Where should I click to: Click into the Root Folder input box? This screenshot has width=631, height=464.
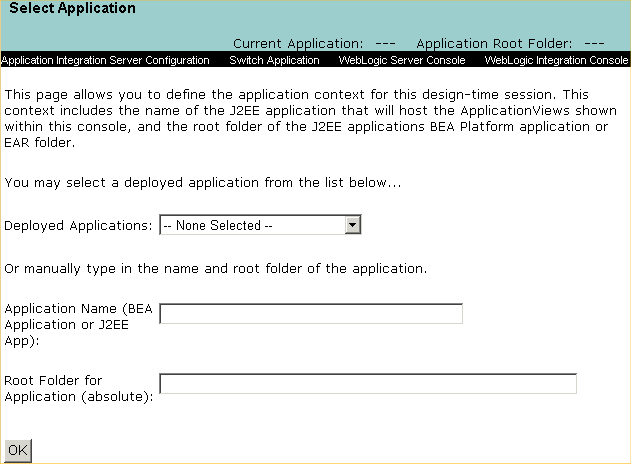(368, 384)
